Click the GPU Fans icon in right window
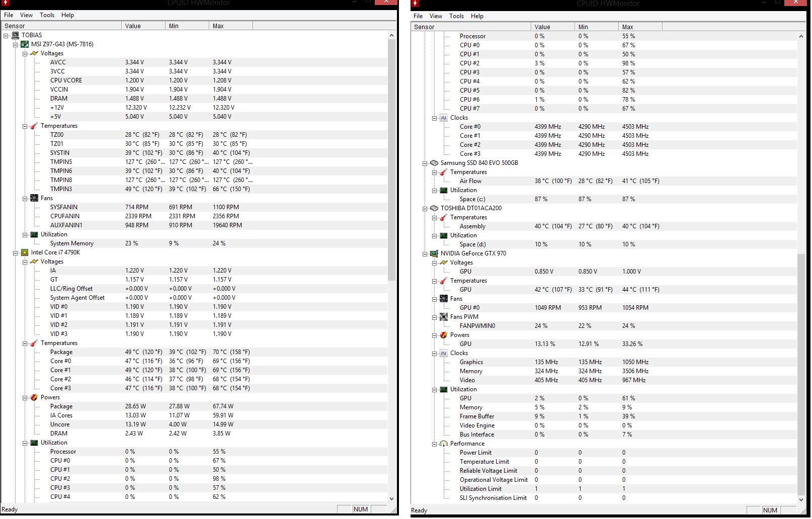Screen dimensions: 812x519 point(444,299)
